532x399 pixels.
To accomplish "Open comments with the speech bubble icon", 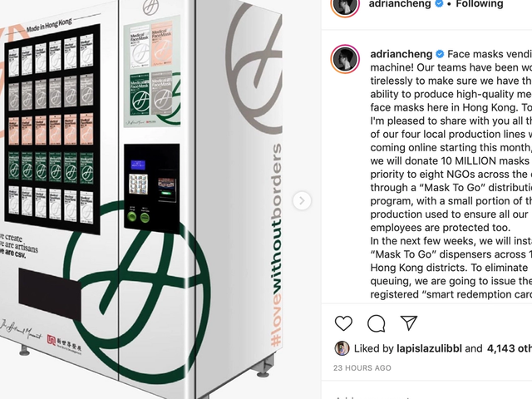I will coord(377,323).
